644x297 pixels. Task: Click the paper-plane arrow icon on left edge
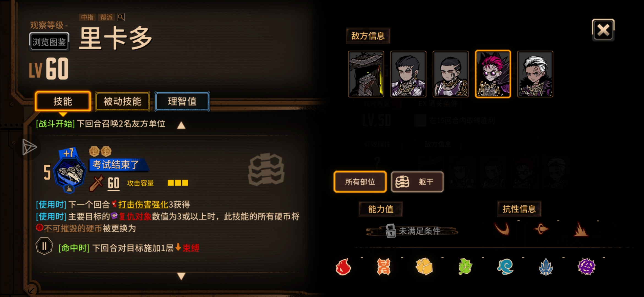[x=29, y=147]
